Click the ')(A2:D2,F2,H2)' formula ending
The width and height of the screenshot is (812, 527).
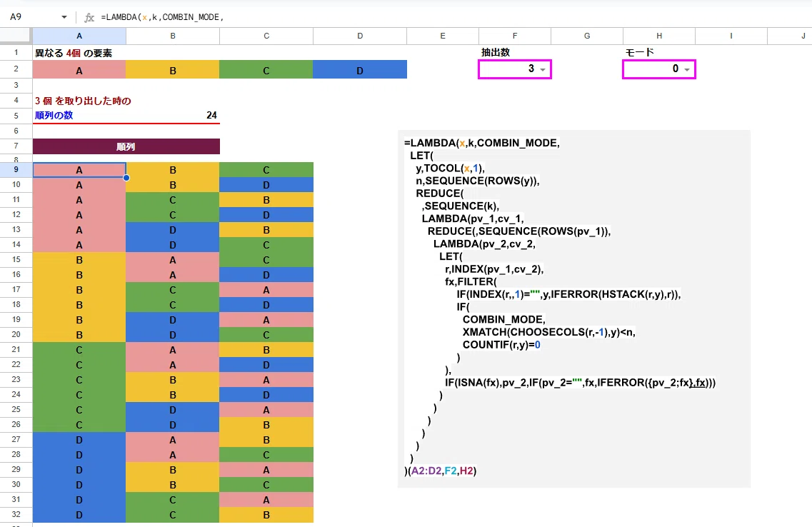440,471
